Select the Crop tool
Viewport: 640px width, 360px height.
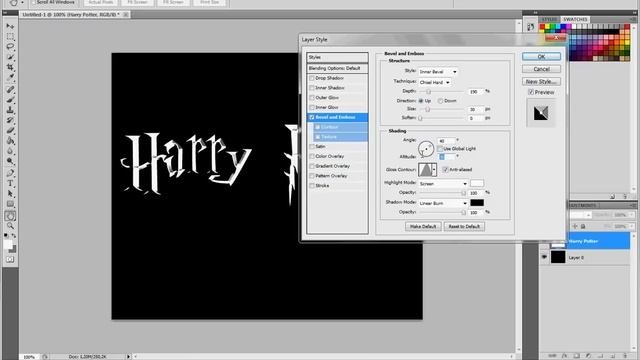pyautogui.click(x=10, y=67)
